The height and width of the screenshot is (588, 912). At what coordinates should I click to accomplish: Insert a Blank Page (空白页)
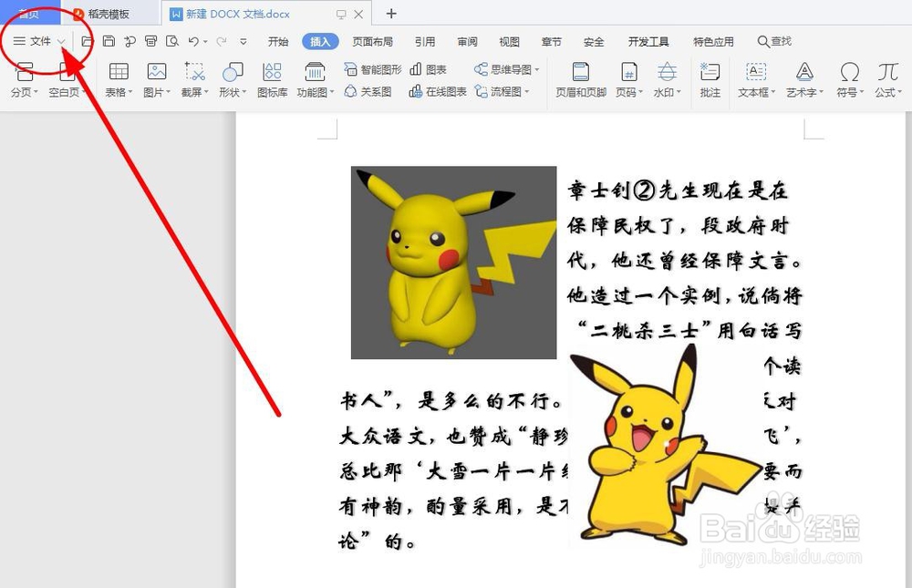pos(66,77)
